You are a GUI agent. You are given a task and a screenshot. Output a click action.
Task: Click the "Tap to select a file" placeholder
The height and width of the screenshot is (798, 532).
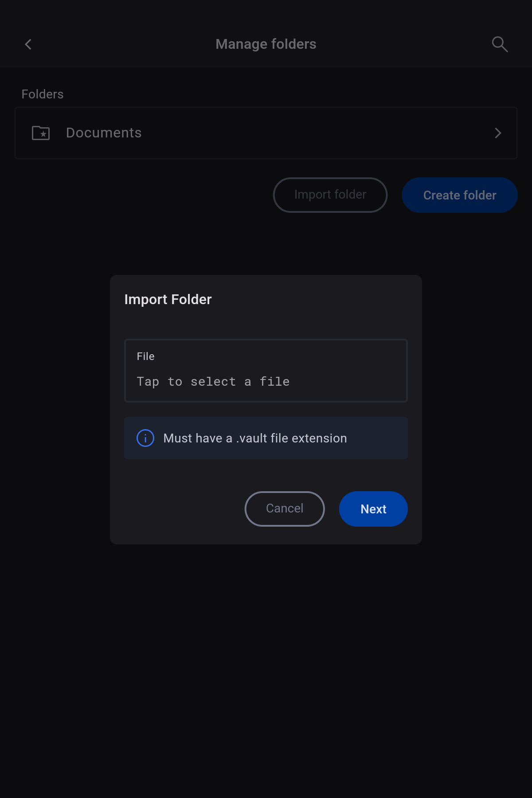pyautogui.click(x=213, y=382)
